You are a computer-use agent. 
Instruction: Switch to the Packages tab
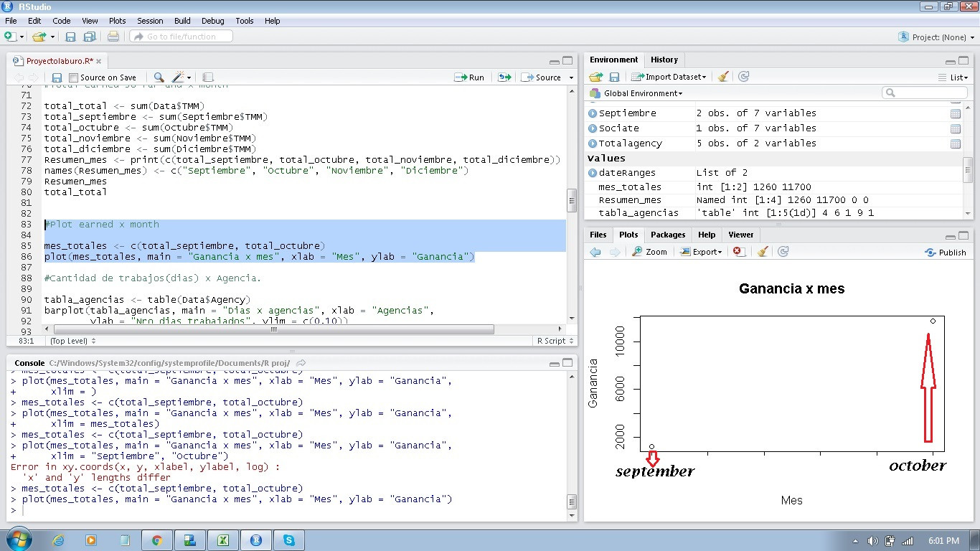667,235
